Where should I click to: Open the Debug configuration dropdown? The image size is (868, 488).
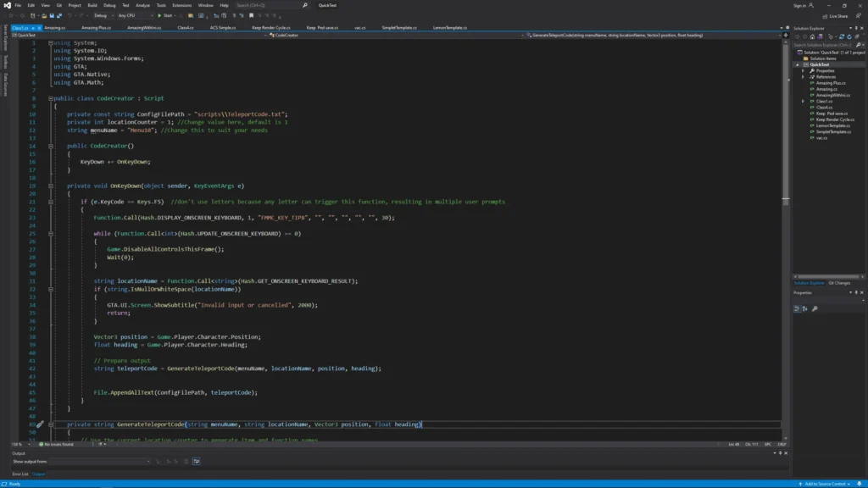pyautogui.click(x=104, y=15)
